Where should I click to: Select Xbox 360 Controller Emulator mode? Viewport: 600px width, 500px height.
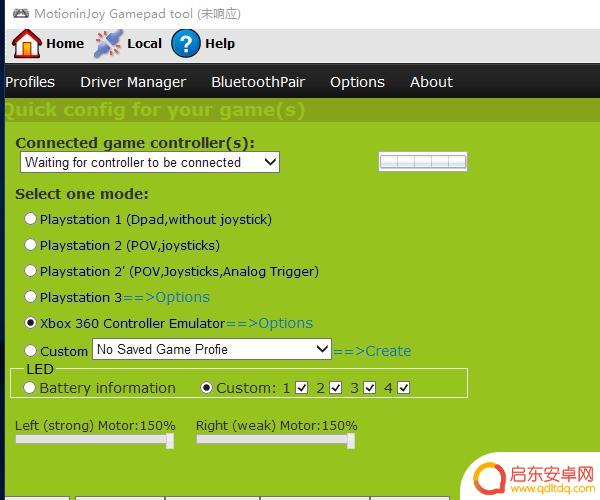pyautogui.click(x=30, y=322)
